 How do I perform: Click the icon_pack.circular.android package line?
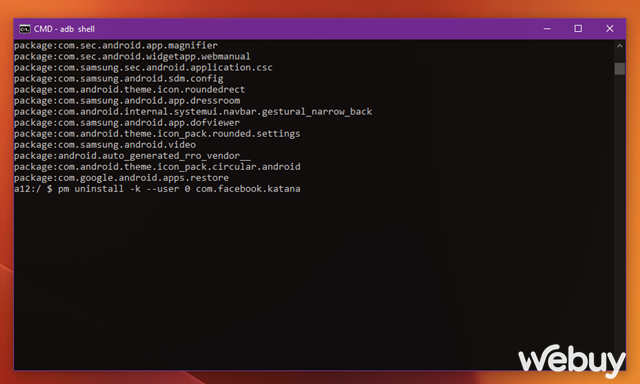pos(157,166)
